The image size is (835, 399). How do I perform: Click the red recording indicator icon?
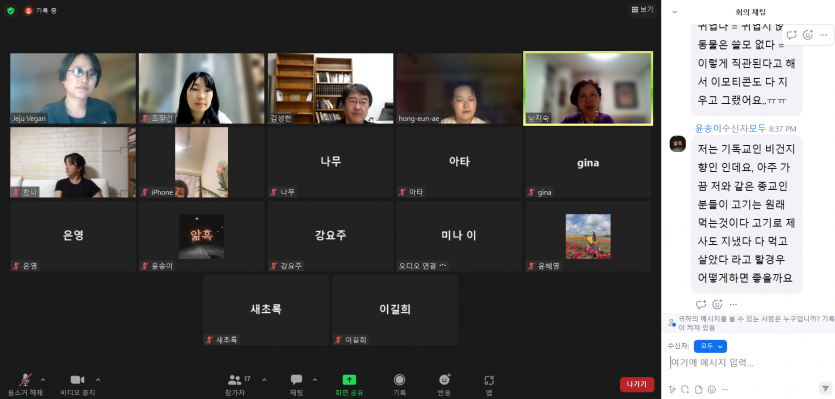tap(28, 10)
